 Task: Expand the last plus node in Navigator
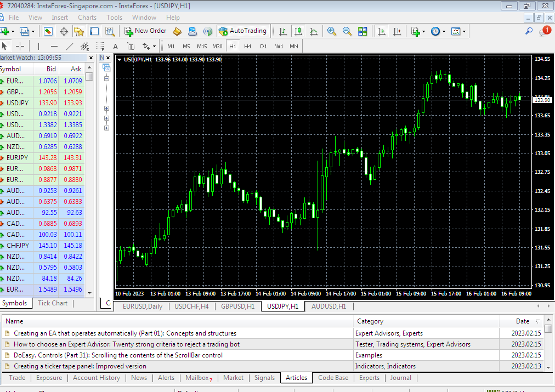[106, 128]
